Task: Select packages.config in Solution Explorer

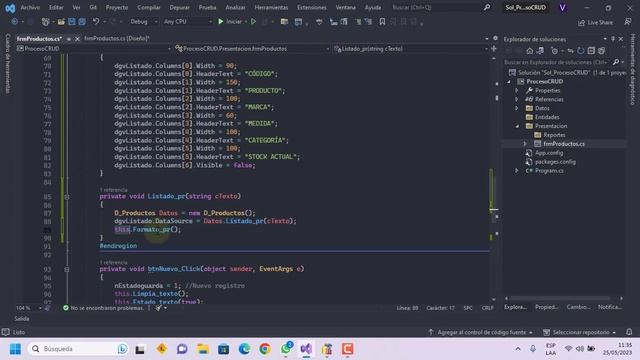Action: coord(555,162)
